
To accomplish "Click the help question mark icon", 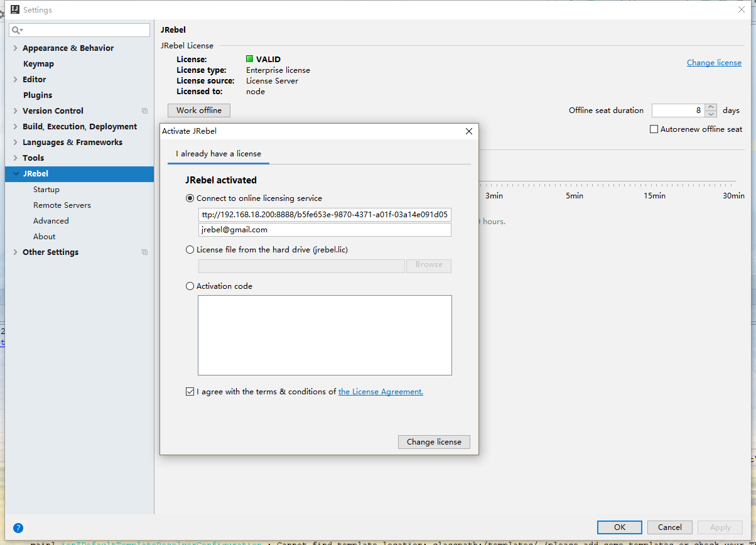I will [x=18, y=527].
